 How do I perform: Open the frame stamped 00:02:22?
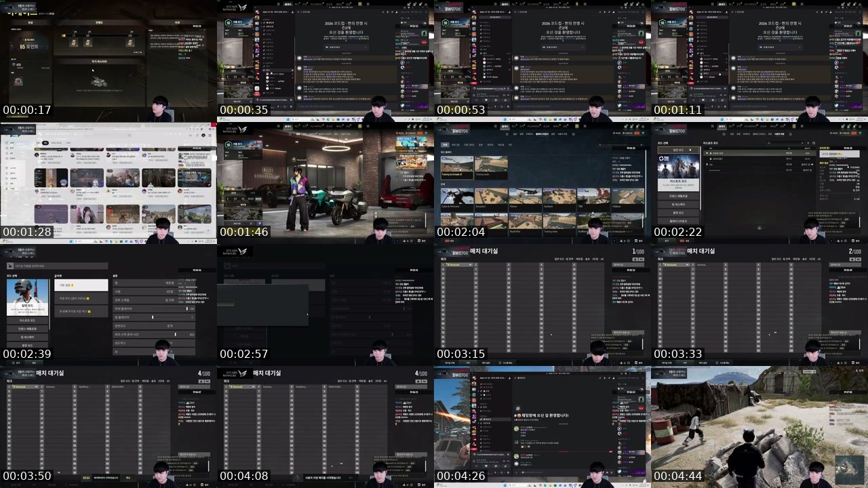[759, 183]
